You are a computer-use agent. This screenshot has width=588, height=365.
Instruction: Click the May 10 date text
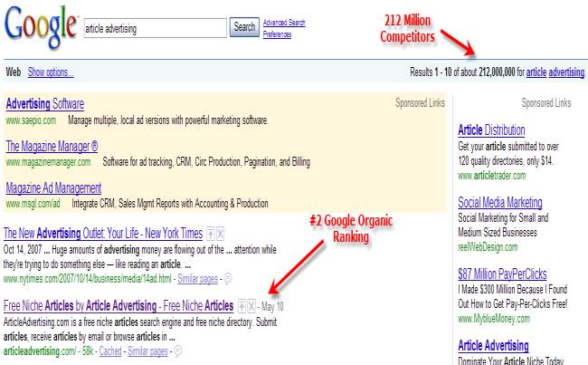(x=272, y=307)
